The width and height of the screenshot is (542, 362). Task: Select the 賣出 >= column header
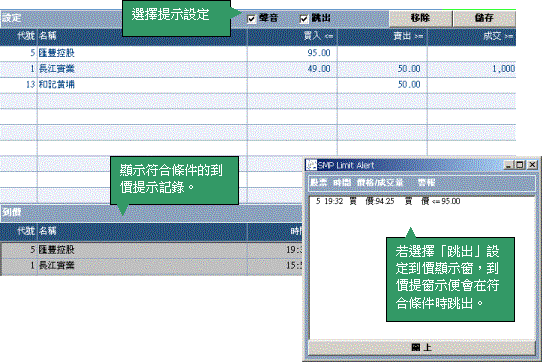382,36
